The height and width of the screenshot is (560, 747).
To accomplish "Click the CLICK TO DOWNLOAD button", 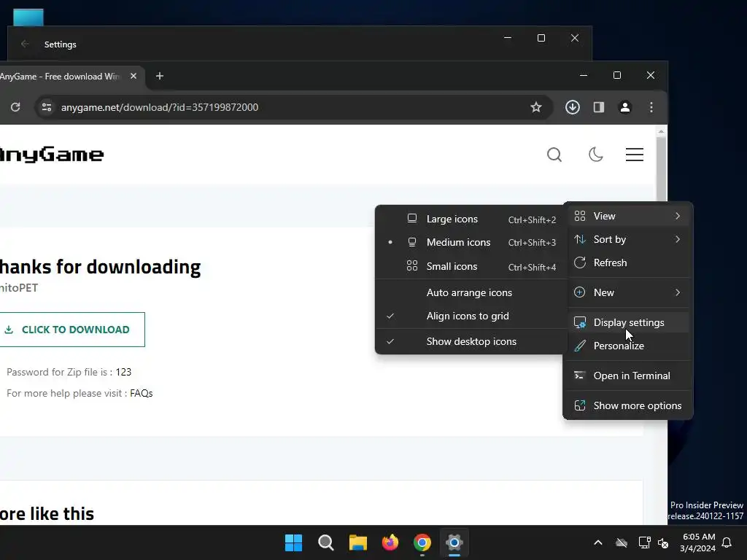I will (x=71, y=330).
